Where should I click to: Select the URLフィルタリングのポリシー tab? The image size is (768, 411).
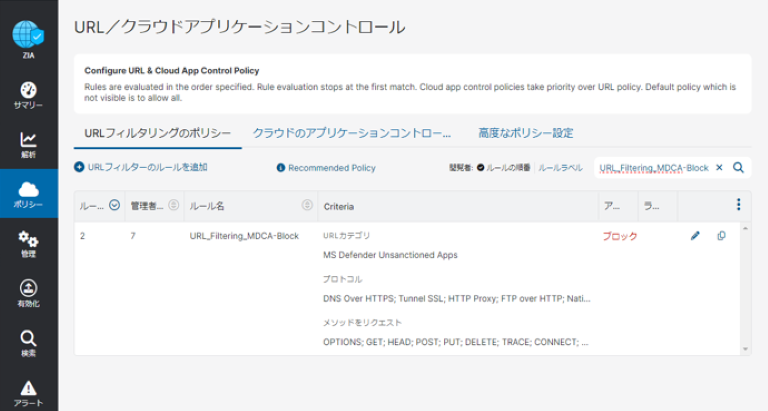point(157,133)
